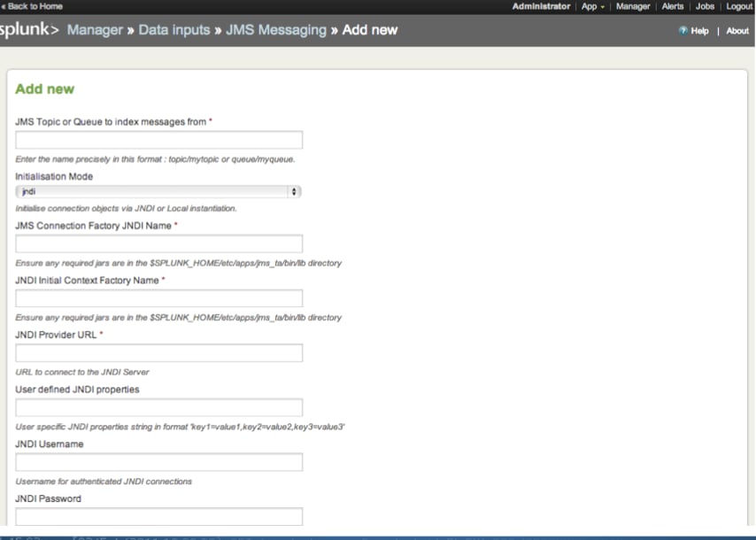Click the JNDI Password input box

point(159,516)
